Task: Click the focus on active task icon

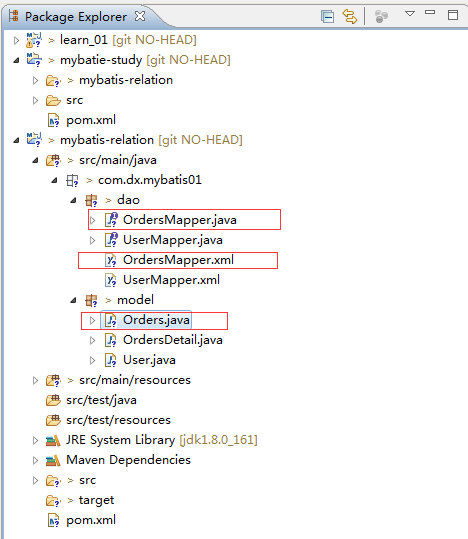Action: pos(381,16)
